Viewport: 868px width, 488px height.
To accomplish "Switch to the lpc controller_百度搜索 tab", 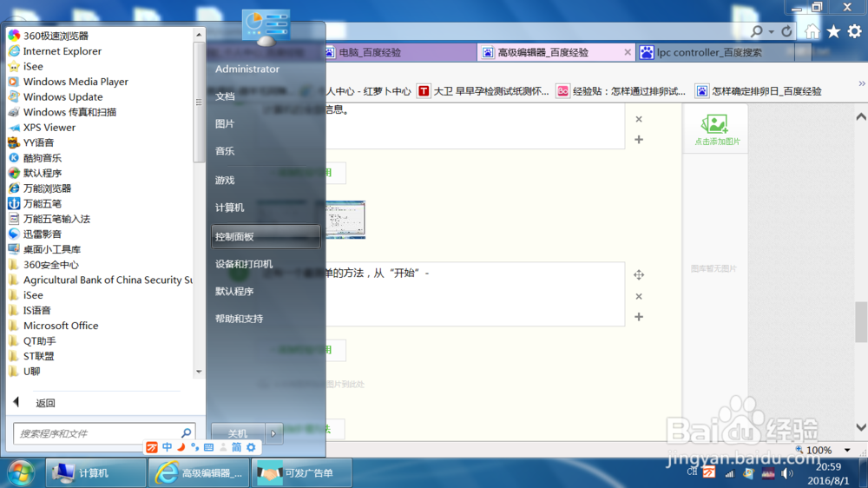I will tap(713, 53).
